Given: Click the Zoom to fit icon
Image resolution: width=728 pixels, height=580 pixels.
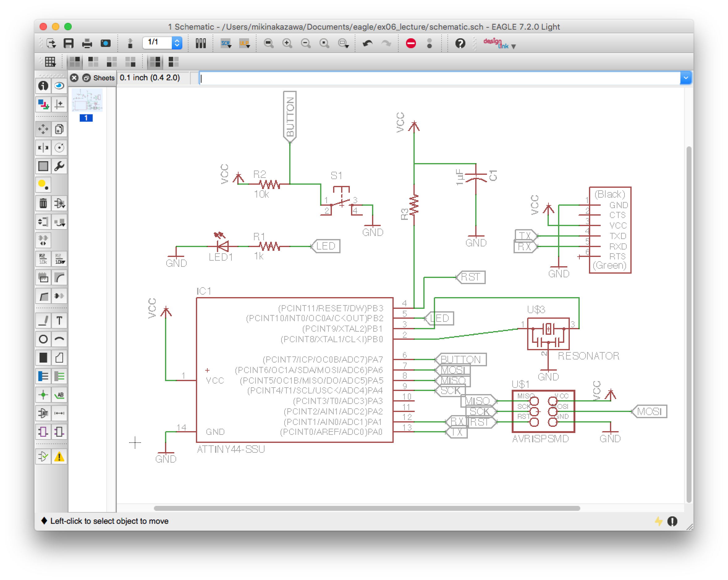Looking at the screenshot, I should (269, 43).
